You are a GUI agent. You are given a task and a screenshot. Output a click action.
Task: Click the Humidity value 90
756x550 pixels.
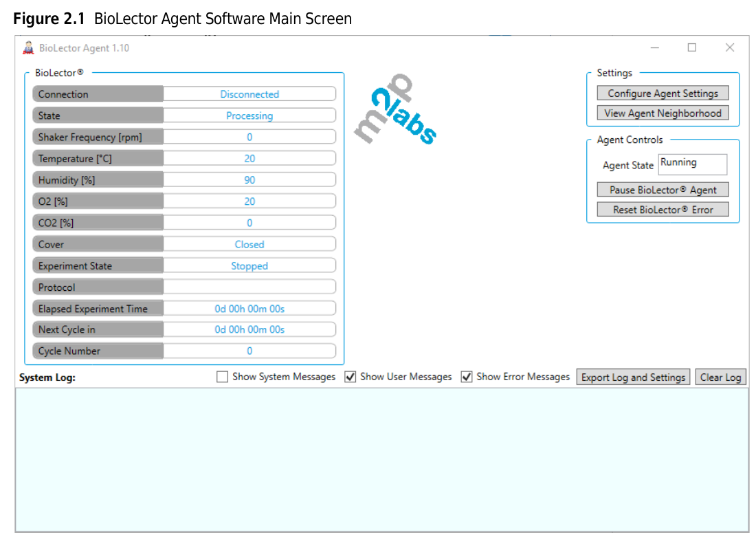pos(249,180)
